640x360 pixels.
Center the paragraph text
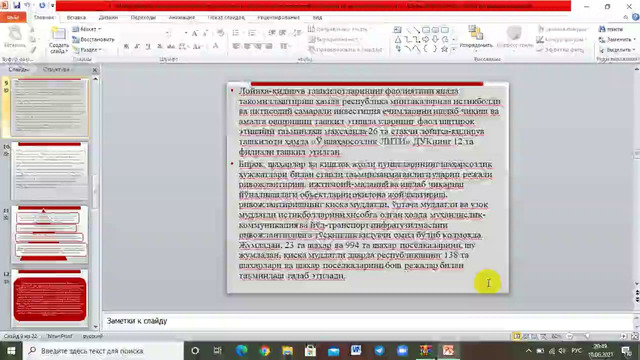(x=247, y=47)
